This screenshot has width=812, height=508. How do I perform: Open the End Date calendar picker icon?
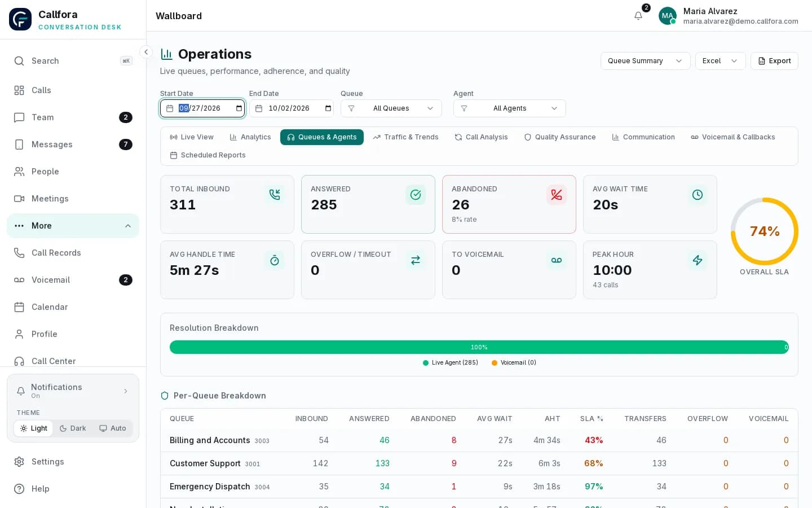point(328,108)
